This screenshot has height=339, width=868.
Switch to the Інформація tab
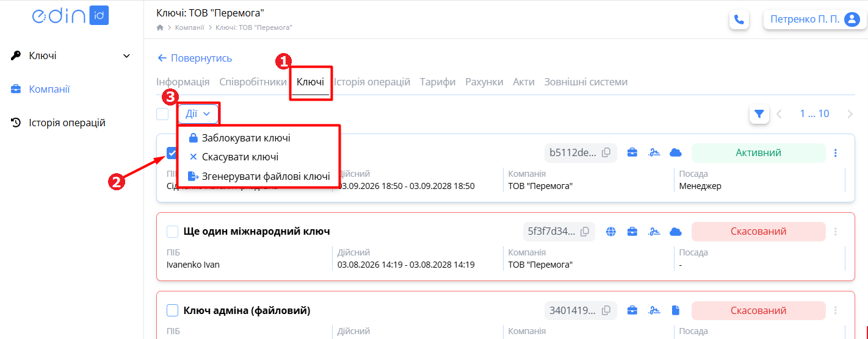(x=183, y=82)
